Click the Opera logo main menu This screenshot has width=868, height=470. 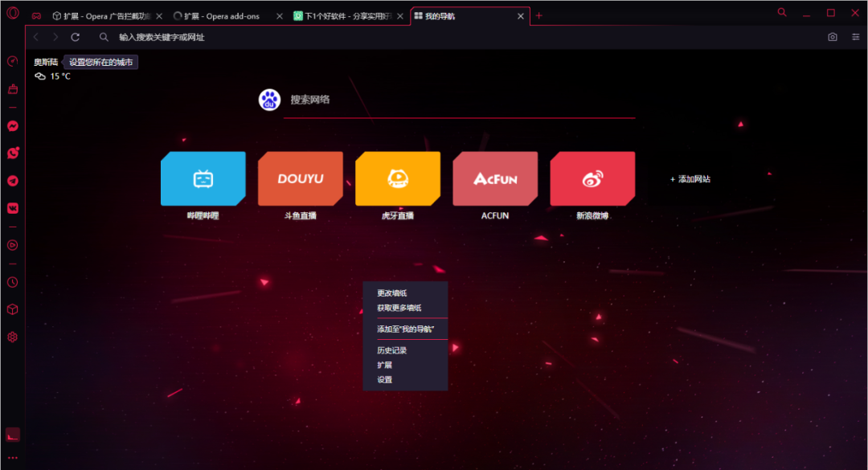(x=12, y=14)
